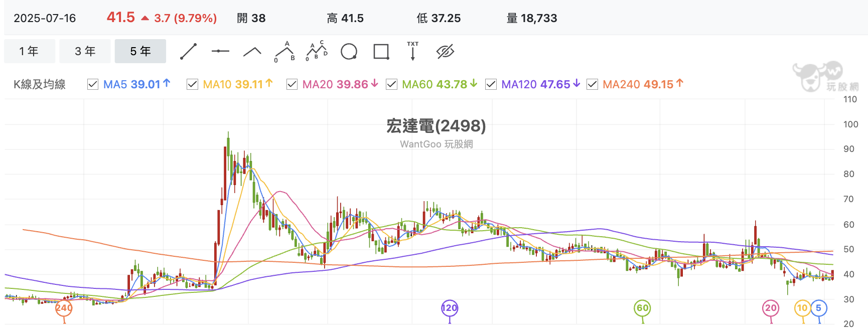Select the TXT text annotation tool

413,51
